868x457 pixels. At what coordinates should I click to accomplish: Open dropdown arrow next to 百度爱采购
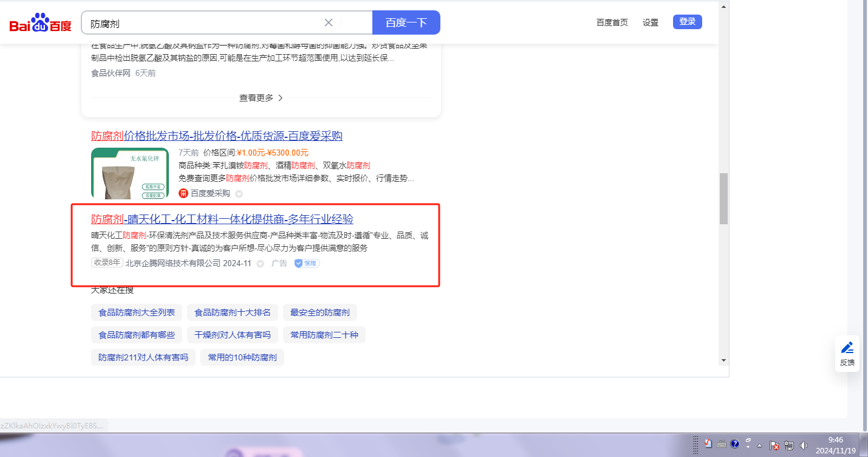tap(239, 194)
